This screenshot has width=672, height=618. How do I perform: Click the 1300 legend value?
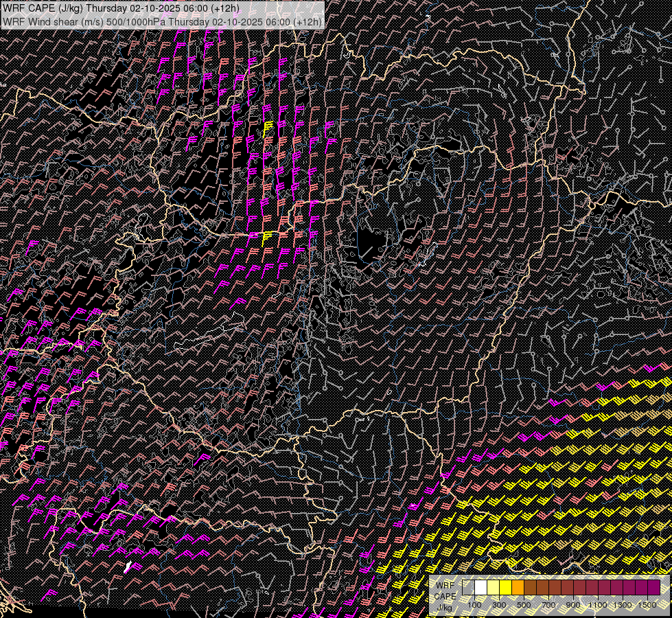click(623, 604)
